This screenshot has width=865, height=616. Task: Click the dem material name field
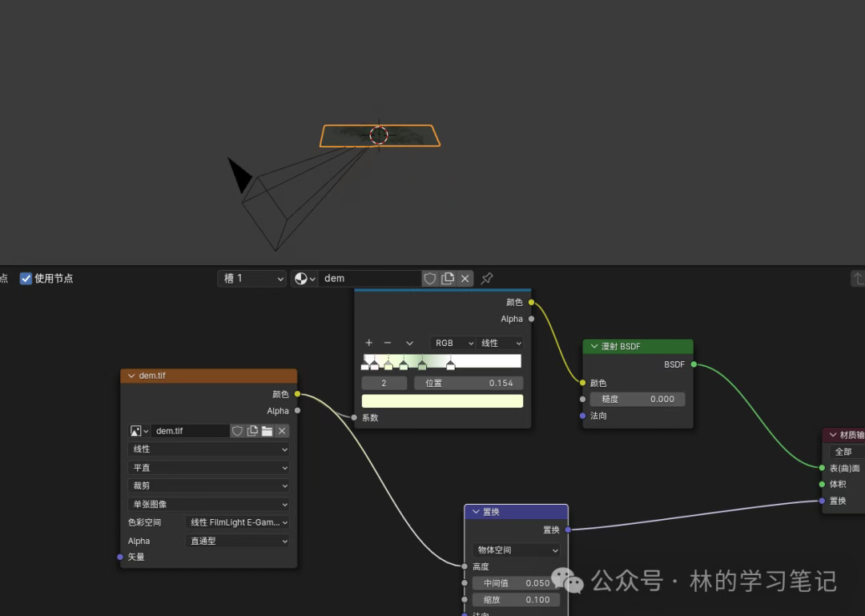(x=368, y=279)
